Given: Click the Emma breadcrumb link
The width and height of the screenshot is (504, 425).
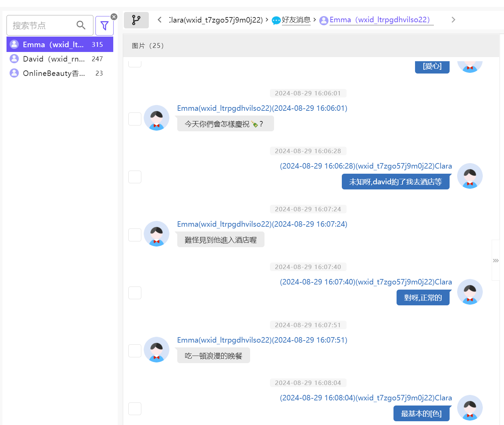Looking at the screenshot, I should (x=379, y=20).
